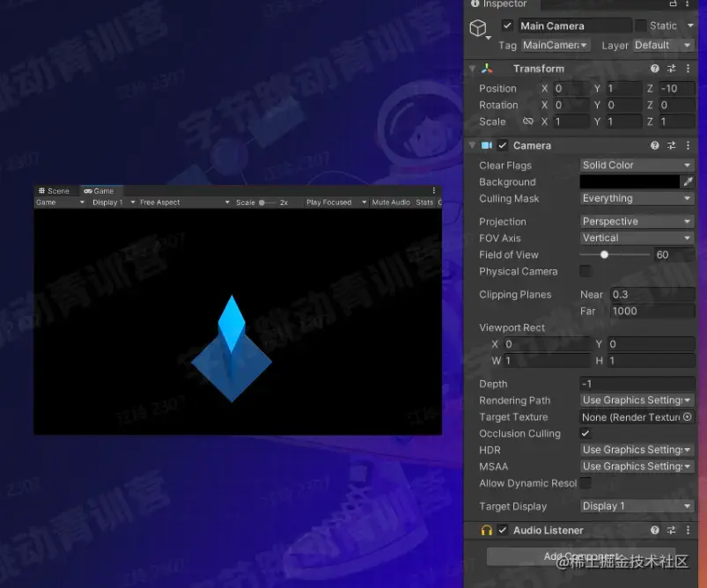707x588 pixels.
Task: Enable the Physical Camera checkbox
Action: coord(585,271)
